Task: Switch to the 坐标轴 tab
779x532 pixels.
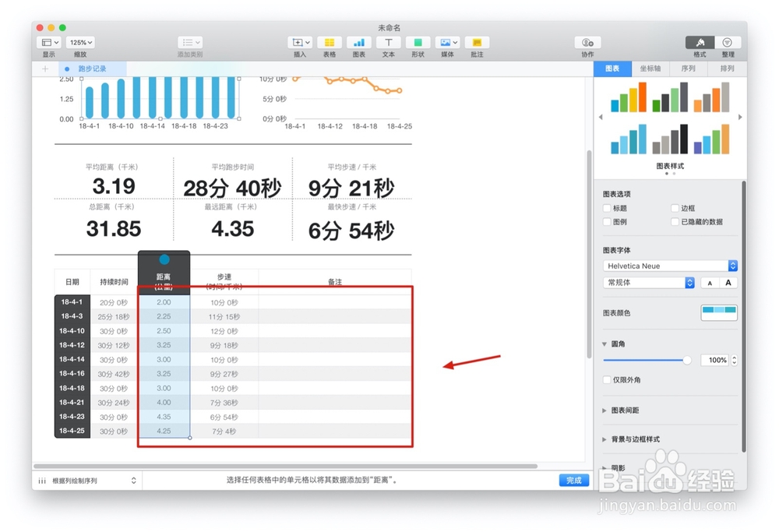Action: tap(650, 68)
